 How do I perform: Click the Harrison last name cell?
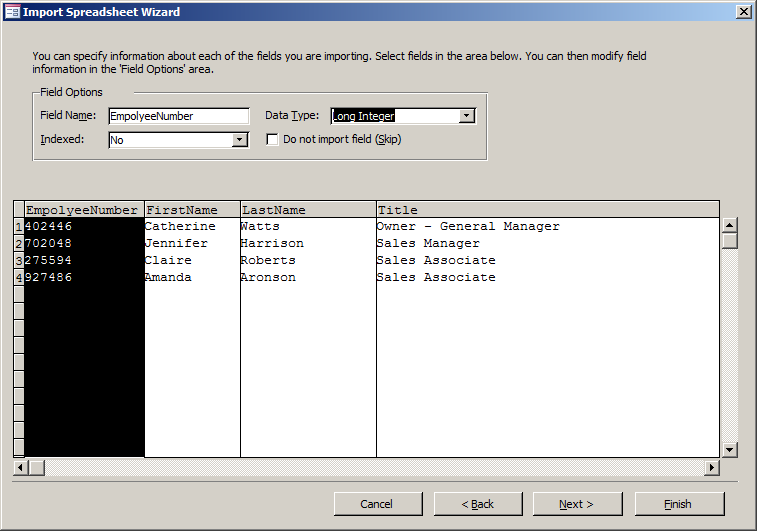click(308, 243)
